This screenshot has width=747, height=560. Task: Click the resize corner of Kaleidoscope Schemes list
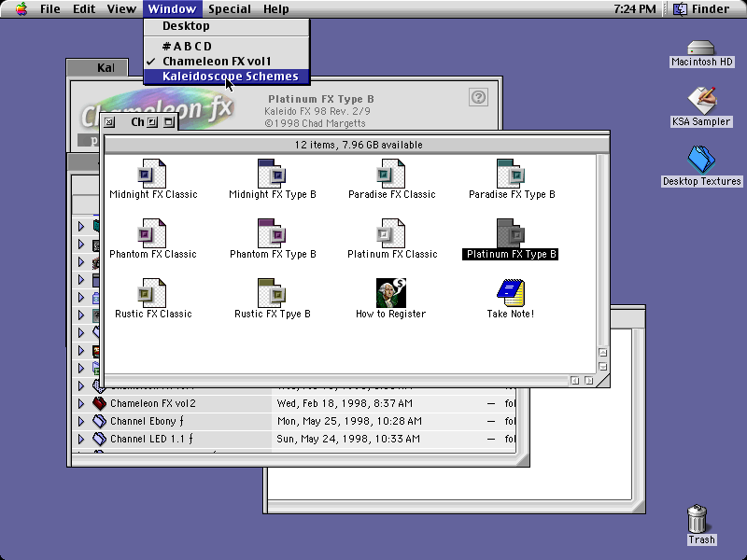coord(523,459)
